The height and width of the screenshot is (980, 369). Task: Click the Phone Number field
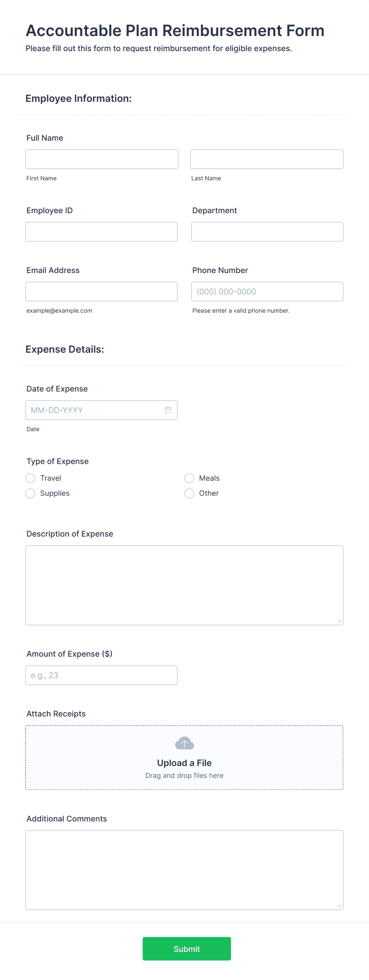point(267,291)
